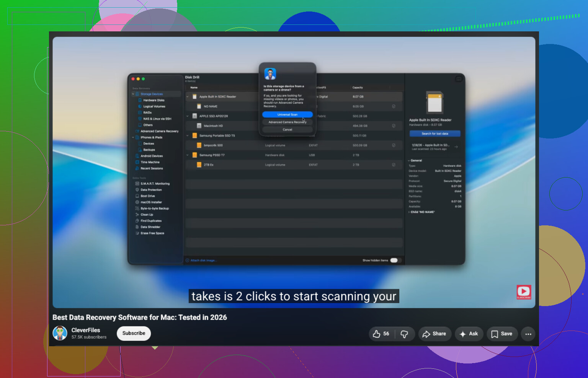Select the 2TB Ex volume row
This screenshot has height=378, width=588.
coord(294,165)
